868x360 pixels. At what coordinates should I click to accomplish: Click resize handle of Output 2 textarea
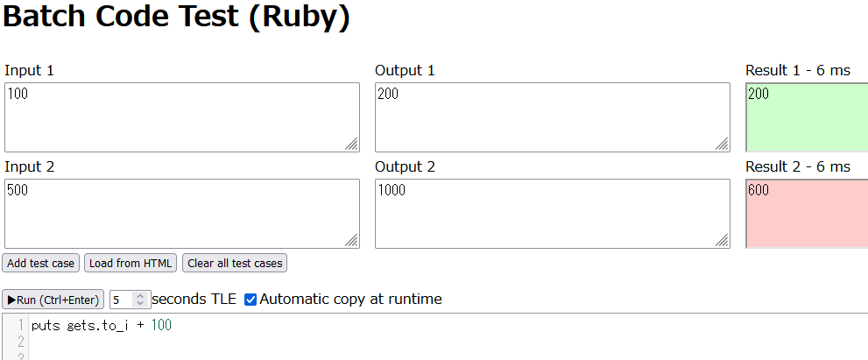point(722,240)
